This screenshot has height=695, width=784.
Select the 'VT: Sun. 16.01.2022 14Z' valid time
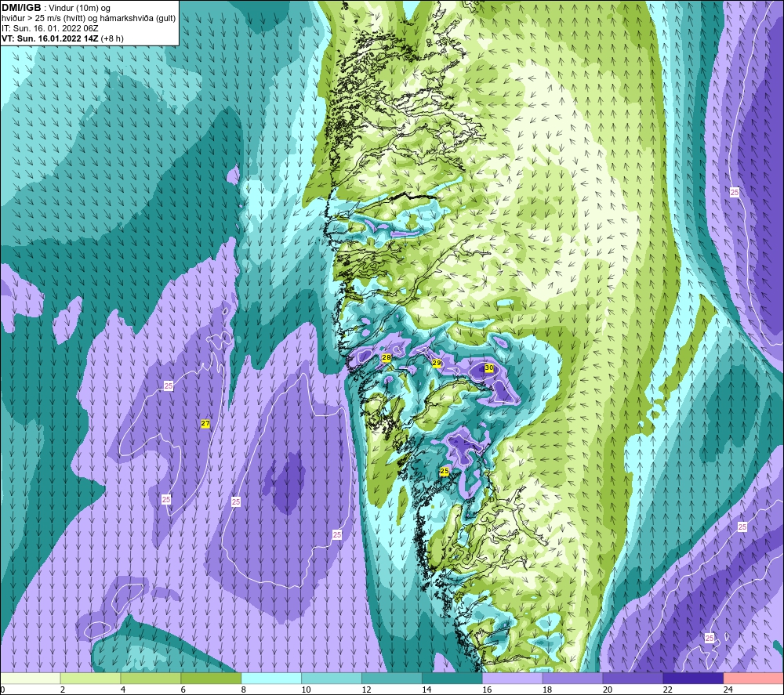point(50,38)
